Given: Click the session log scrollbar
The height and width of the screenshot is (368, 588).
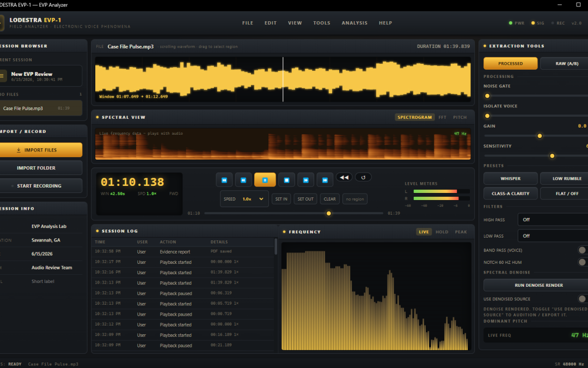Looking at the screenshot, I should [x=276, y=247].
